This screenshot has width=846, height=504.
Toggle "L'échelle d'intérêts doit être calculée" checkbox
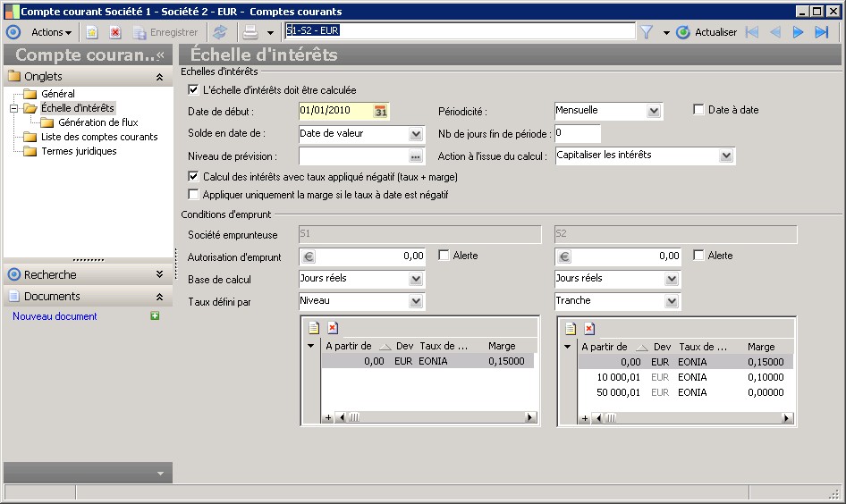193,89
